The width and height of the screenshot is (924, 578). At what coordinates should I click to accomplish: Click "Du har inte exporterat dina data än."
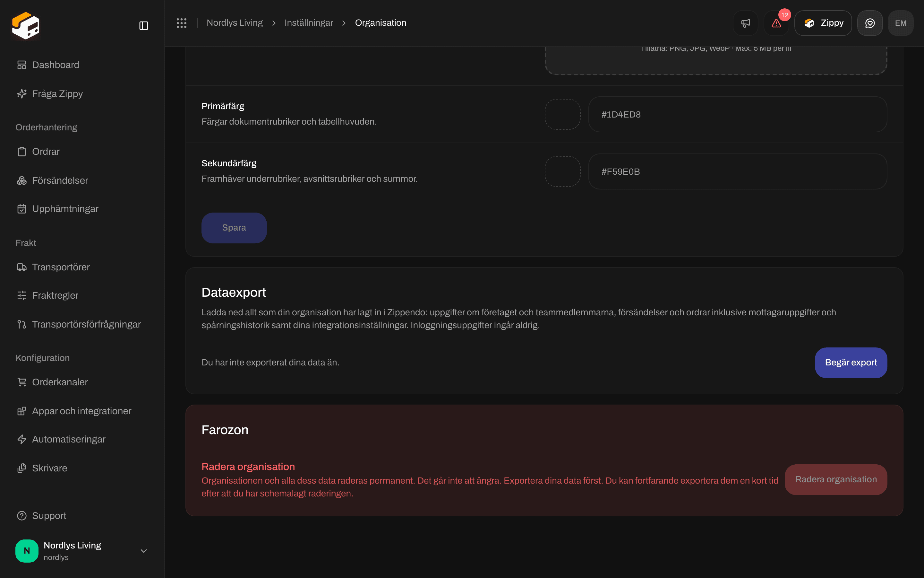[x=270, y=363]
